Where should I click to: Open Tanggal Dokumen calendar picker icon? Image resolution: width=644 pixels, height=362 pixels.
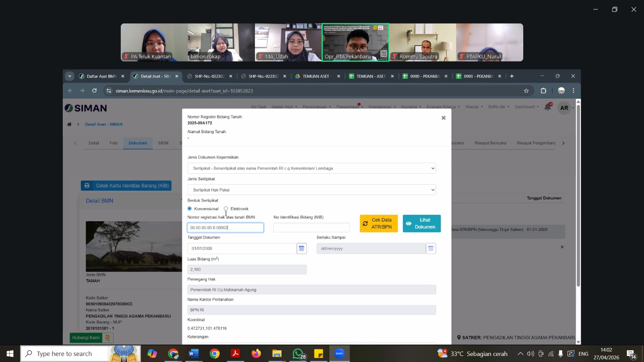pos(301,249)
